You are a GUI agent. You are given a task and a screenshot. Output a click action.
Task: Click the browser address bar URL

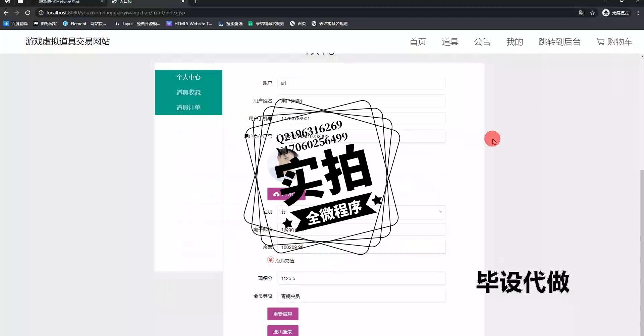116,13
